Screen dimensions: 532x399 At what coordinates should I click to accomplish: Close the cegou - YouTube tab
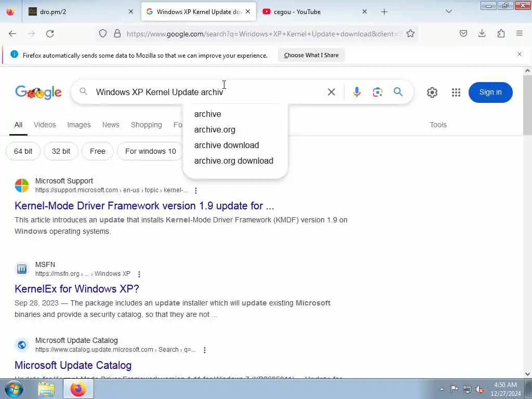[365, 11]
